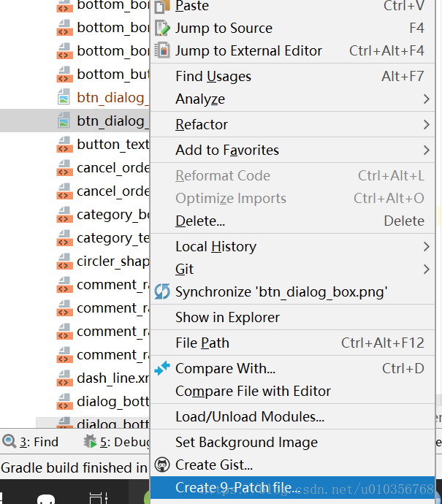442x504 pixels.
Task: Select the Delete... menu entry
Action: coord(292,221)
